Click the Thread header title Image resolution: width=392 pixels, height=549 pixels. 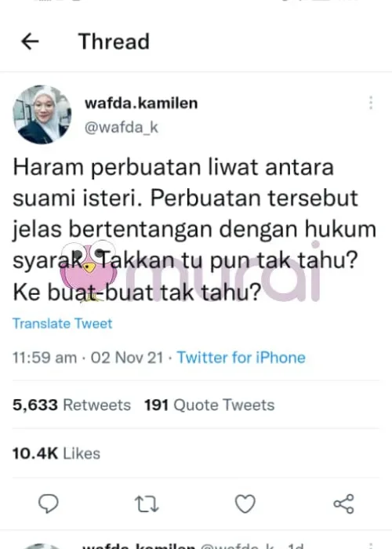tap(114, 42)
